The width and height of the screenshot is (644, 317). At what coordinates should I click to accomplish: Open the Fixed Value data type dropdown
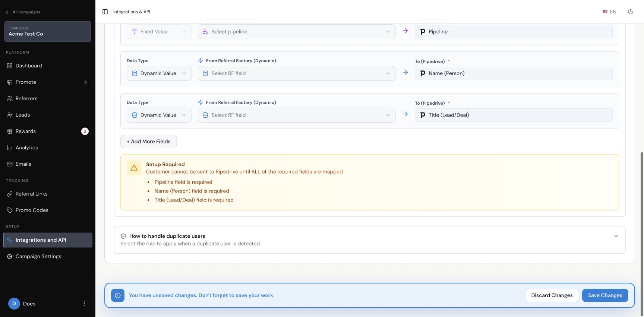click(159, 32)
